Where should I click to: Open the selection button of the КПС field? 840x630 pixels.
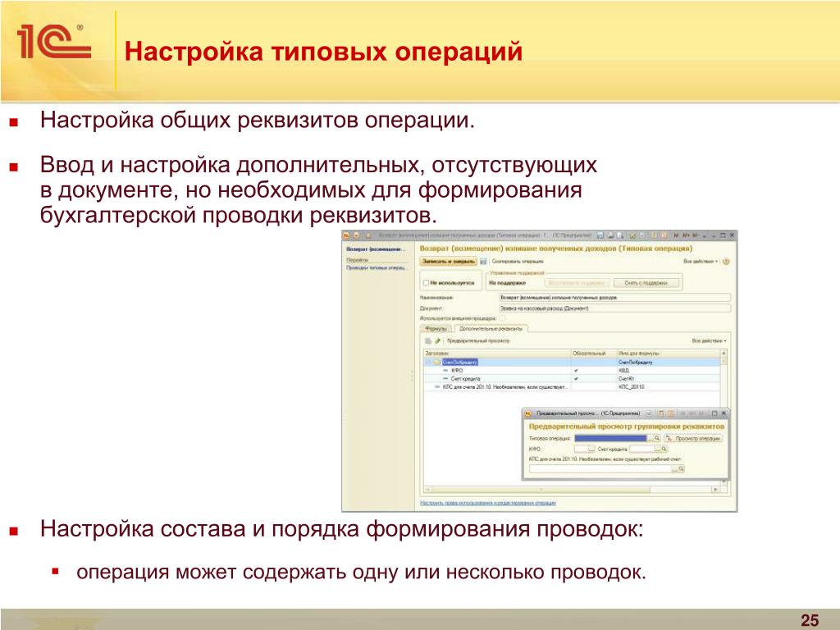point(674,468)
